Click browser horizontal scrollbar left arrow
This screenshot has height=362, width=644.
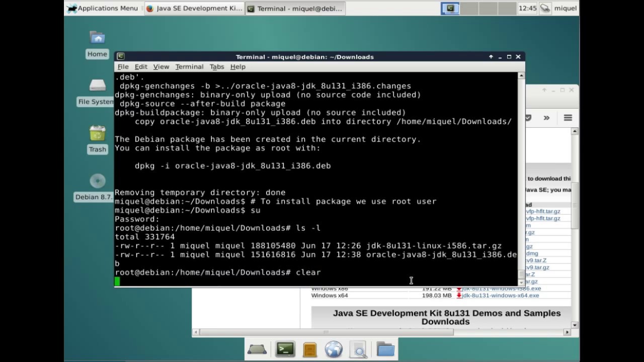pos(196,332)
